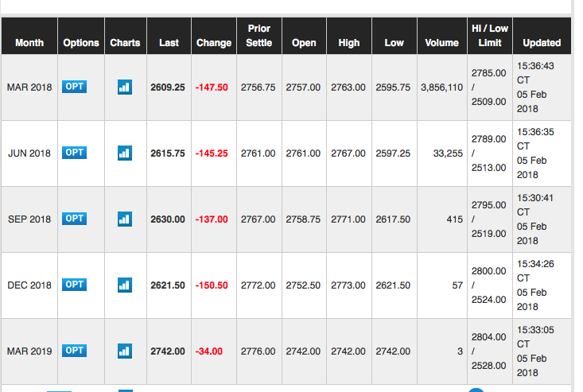
Task: Open the chart for SEP 2018
Action: [125, 219]
